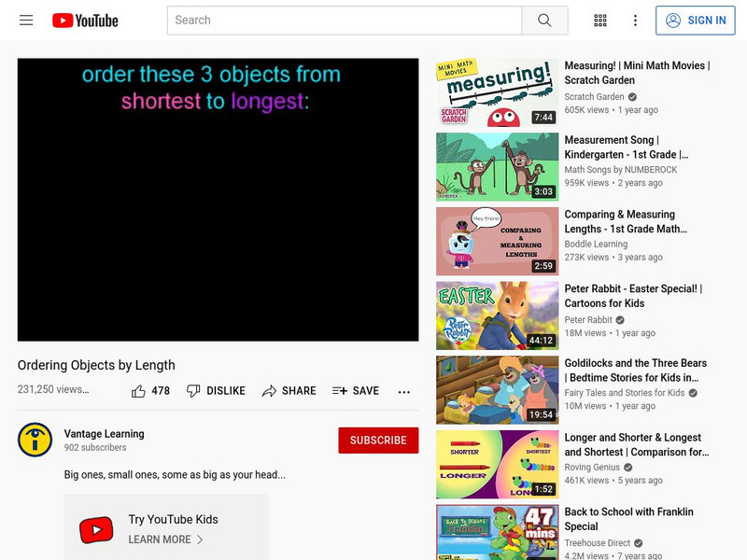Open 'Goldilocks and the Three Bears' title link
Image resolution: width=747 pixels, height=560 pixels.
(x=636, y=370)
